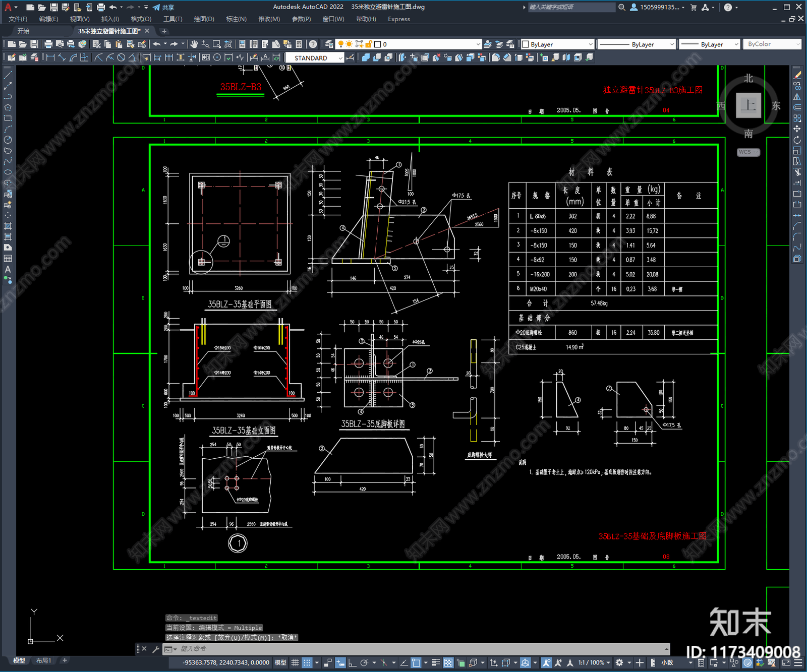Image resolution: width=807 pixels, height=672 pixels.
Task: Toggle ortho mode on status bar
Action: [353, 662]
